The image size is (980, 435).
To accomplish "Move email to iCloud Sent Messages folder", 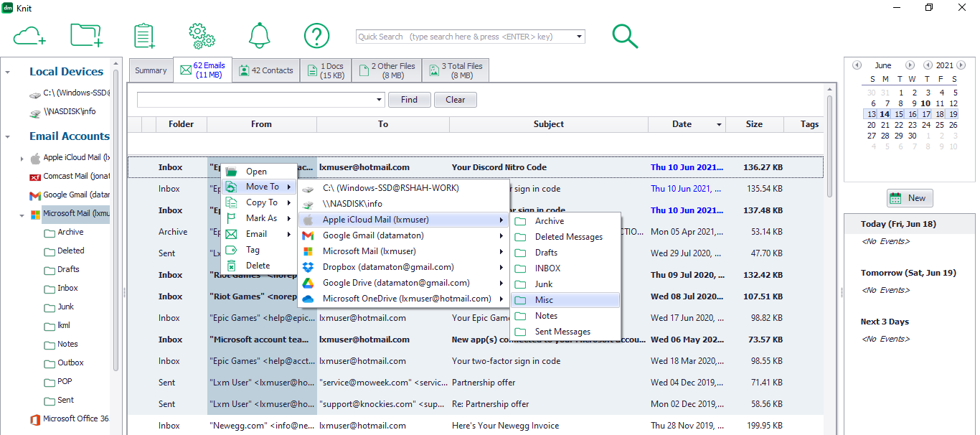I will pyautogui.click(x=565, y=332).
